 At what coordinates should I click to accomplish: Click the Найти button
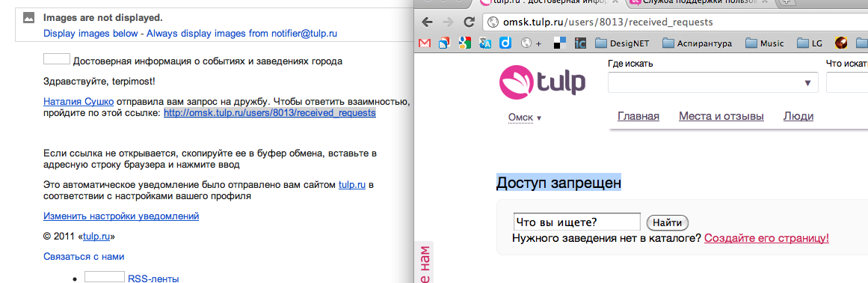coord(667,223)
